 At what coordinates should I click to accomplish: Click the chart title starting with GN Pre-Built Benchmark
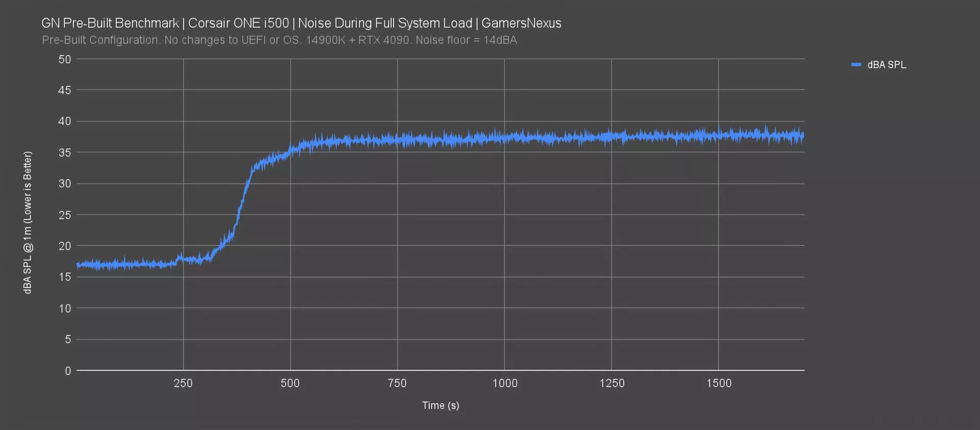pyautogui.click(x=301, y=23)
